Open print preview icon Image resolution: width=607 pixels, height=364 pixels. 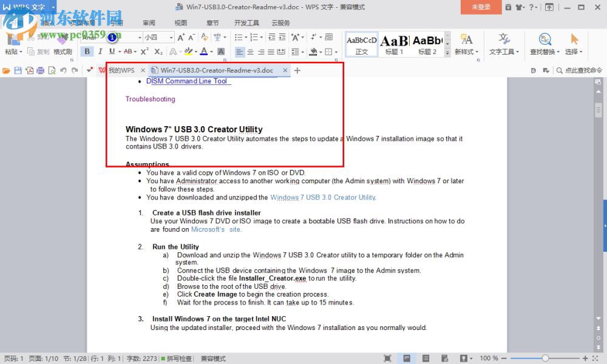(52, 70)
